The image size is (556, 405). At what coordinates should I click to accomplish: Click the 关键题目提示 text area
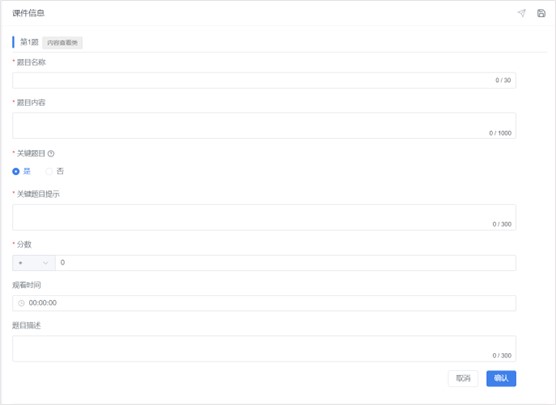[264, 217]
